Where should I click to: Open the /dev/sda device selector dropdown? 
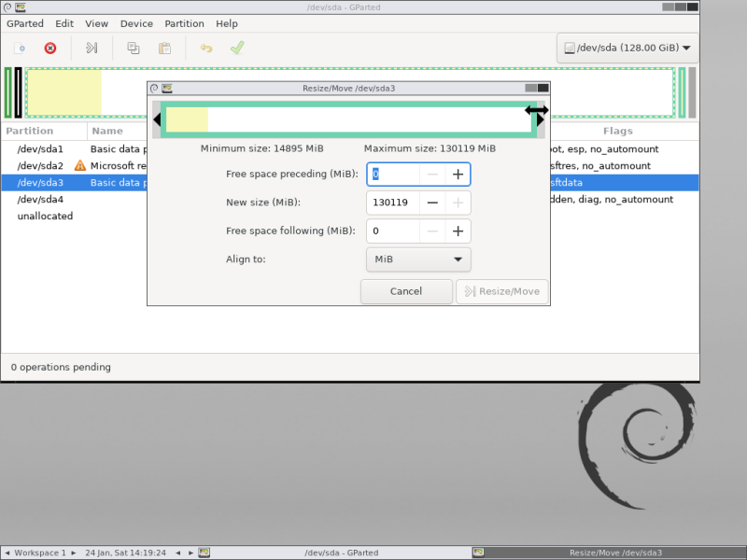pyautogui.click(x=627, y=48)
